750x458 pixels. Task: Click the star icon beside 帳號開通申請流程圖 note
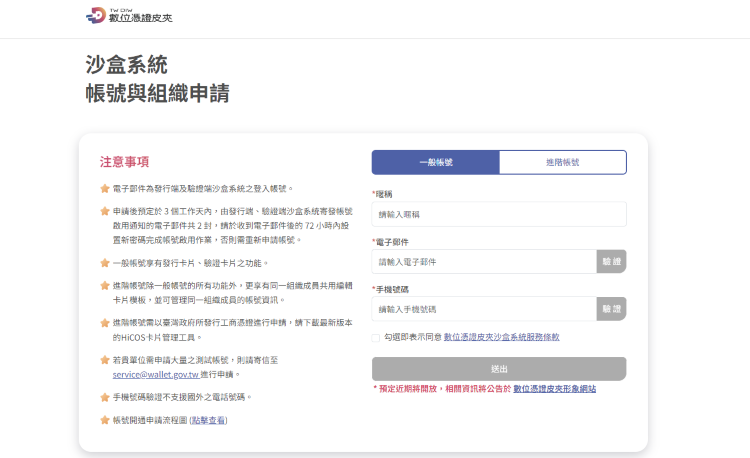pos(105,420)
